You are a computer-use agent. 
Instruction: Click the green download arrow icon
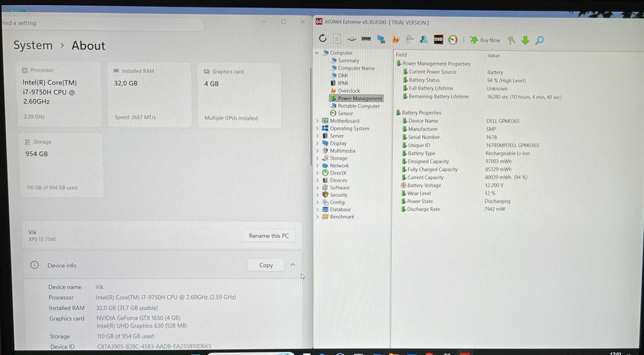click(526, 40)
